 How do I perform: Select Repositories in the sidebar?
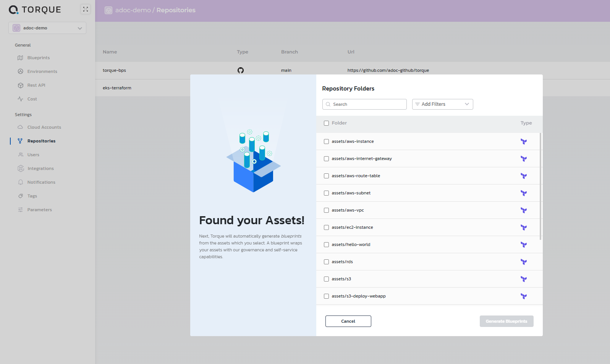tap(41, 141)
